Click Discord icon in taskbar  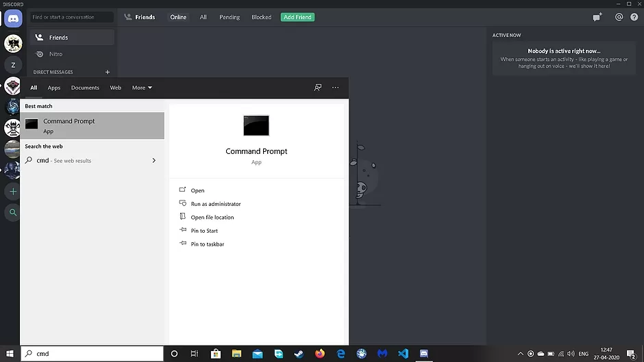(x=424, y=353)
